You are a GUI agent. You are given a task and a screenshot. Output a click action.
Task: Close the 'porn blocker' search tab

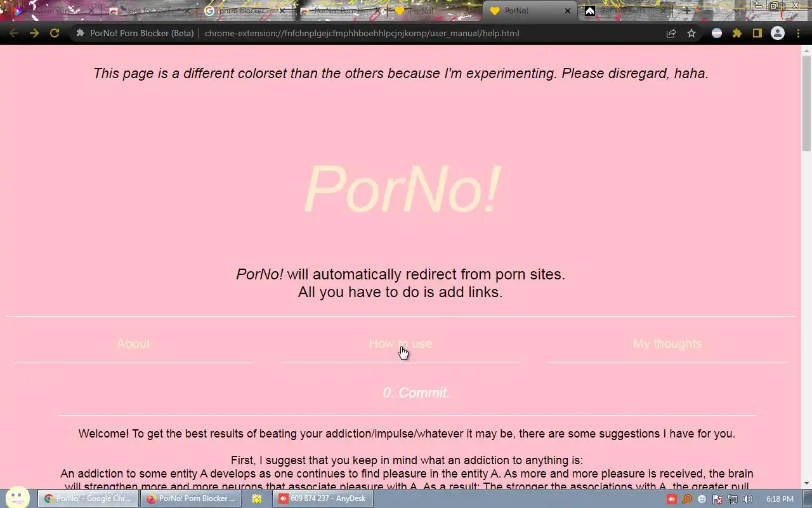coord(282,11)
